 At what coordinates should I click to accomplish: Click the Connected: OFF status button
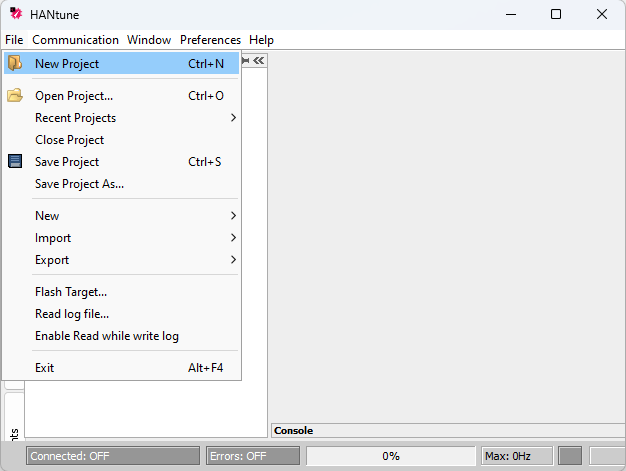[113, 456]
